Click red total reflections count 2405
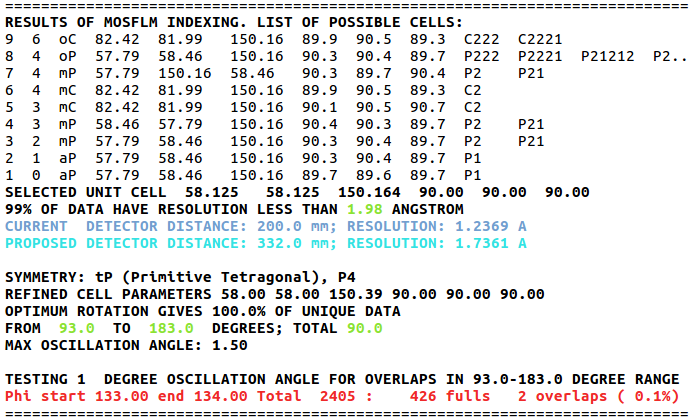The width and height of the screenshot is (695, 418). [x=337, y=396]
